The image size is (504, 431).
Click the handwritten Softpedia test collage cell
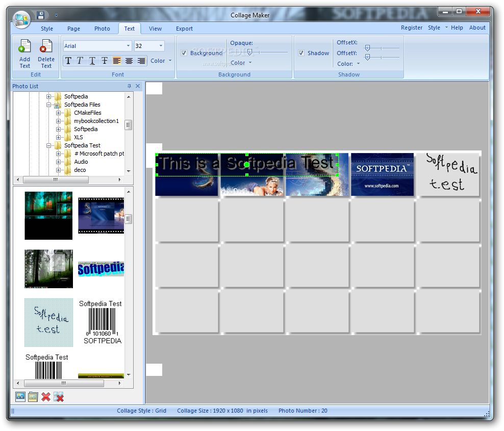[448, 174]
